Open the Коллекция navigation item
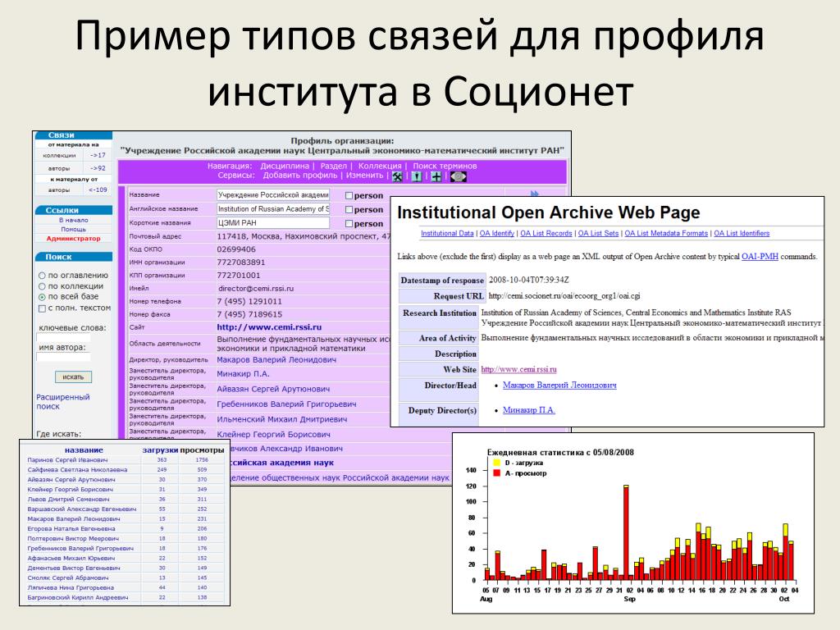840x630 pixels. coord(380,166)
